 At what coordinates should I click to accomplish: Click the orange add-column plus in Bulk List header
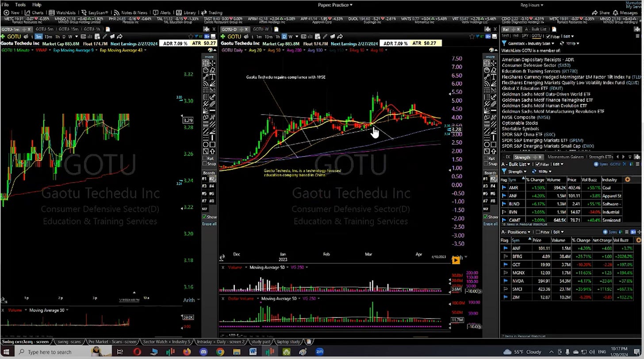[x=627, y=179]
